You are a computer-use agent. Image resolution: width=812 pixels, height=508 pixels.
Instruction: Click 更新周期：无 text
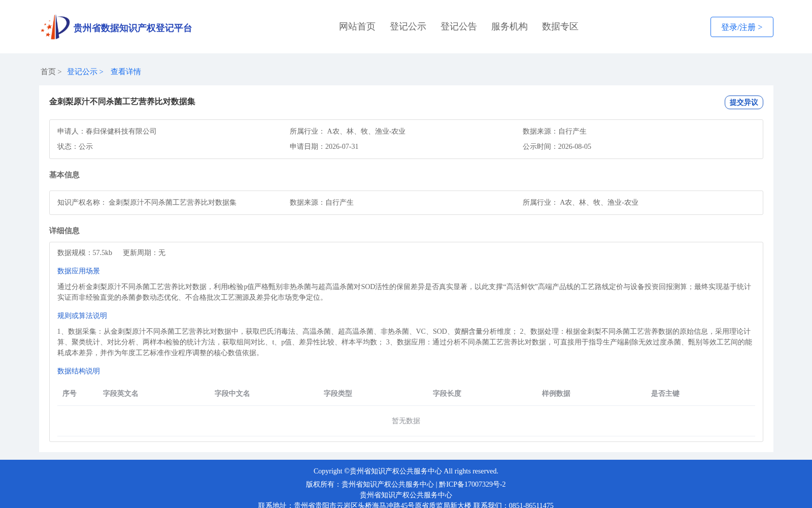(144, 252)
